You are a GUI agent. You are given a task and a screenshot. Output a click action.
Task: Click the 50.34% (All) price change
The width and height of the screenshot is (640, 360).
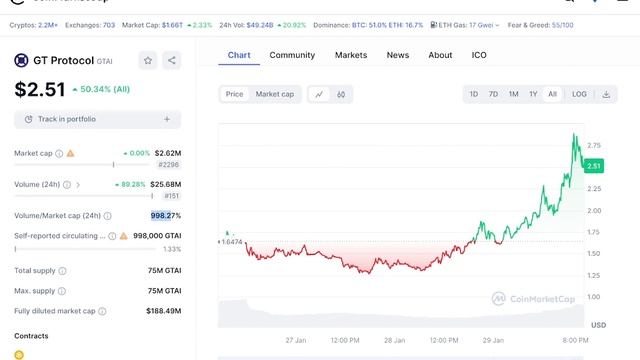[101, 89]
